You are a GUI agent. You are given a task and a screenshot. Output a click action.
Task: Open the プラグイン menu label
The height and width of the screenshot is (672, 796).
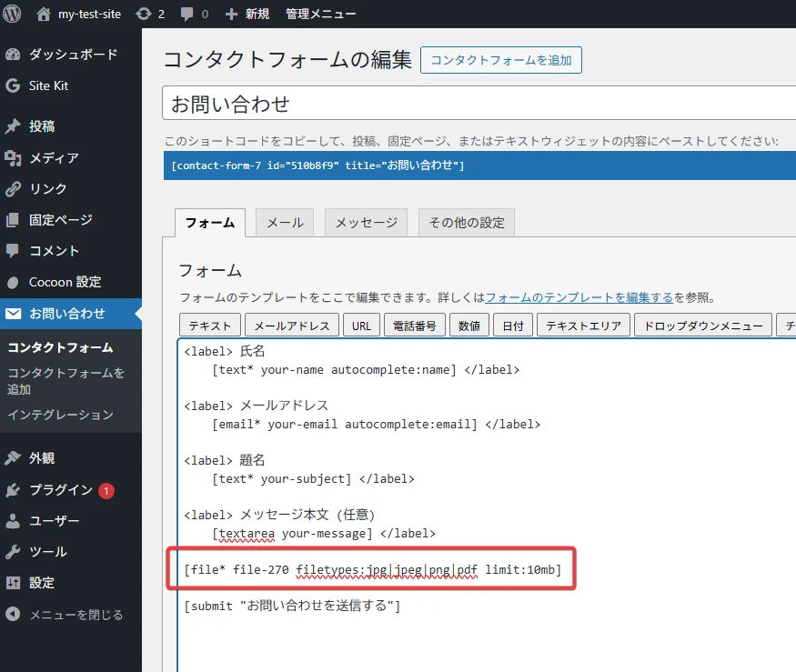pos(61,490)
